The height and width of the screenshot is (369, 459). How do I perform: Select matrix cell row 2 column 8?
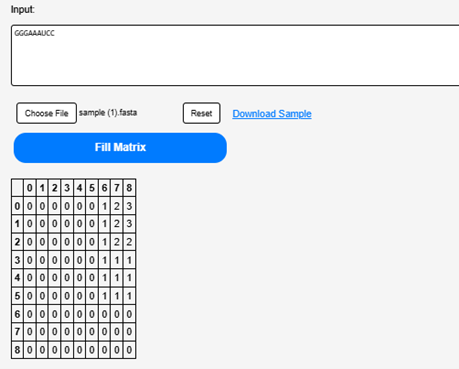[x=129, y=242]
